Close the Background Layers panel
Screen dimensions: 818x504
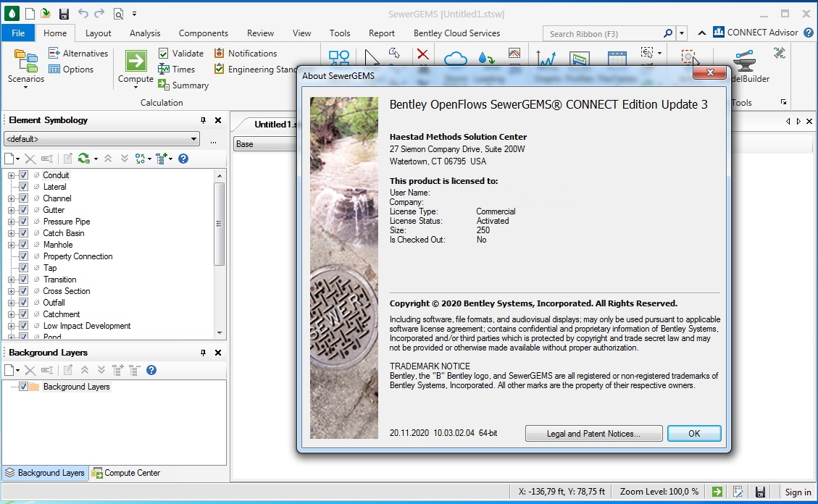(x=218, y=353)
